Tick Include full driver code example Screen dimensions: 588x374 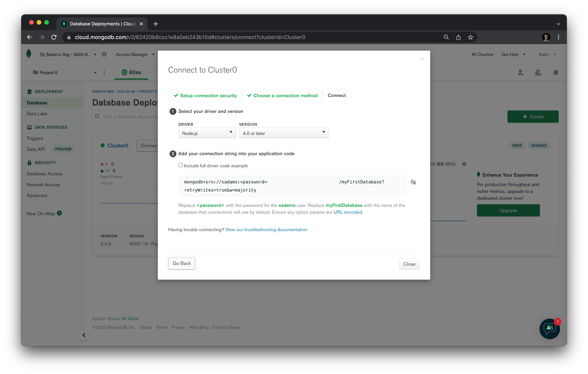click(181, 165)
